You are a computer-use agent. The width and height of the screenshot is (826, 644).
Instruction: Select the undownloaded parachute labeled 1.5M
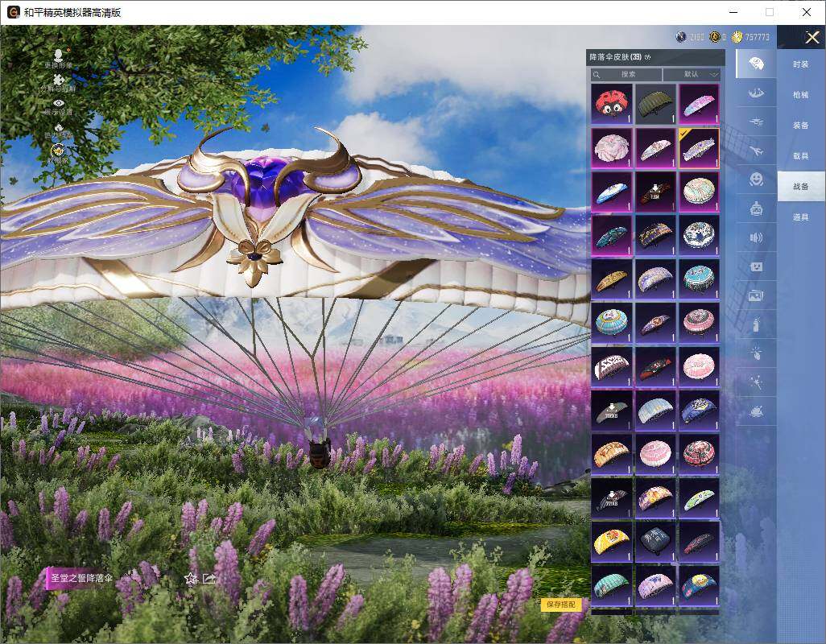coord(655,192)
